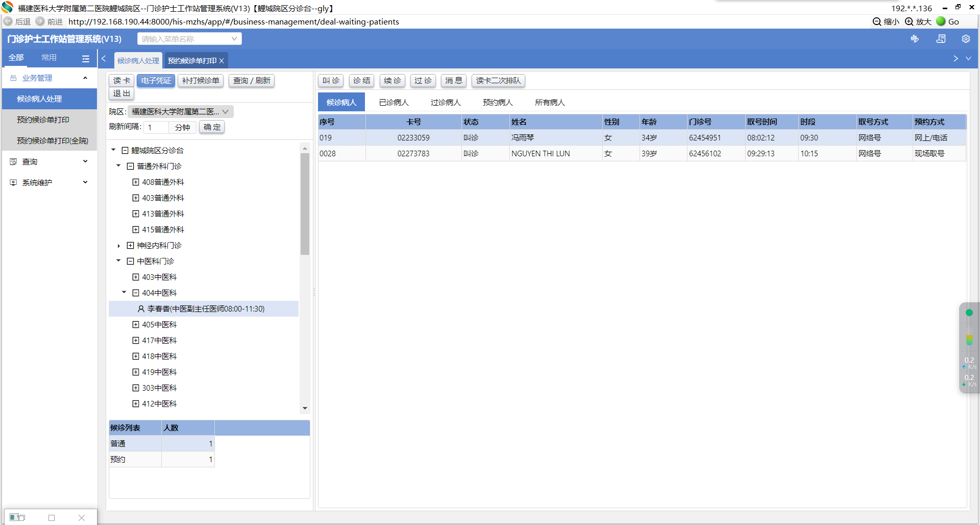This screenshot has height=525, width=980.
Task: Toggle the sidebar with the hamburger icon
Action: 86,59
